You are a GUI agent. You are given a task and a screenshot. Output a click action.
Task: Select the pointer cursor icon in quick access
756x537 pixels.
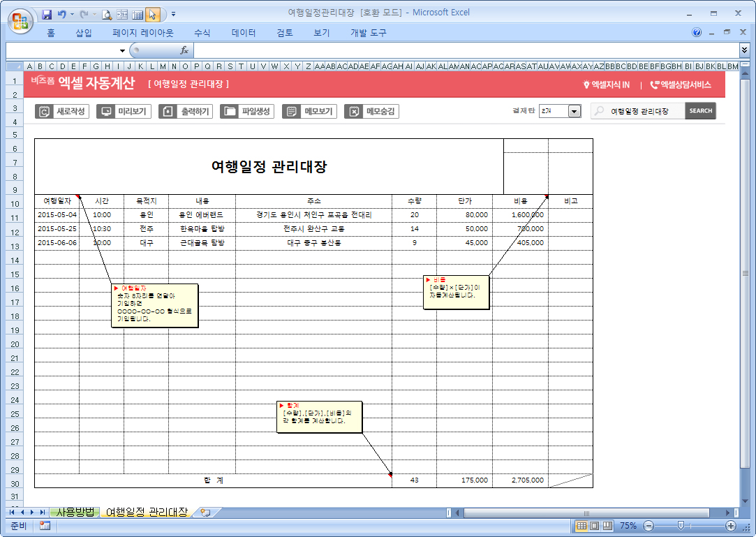pos(152,15)
